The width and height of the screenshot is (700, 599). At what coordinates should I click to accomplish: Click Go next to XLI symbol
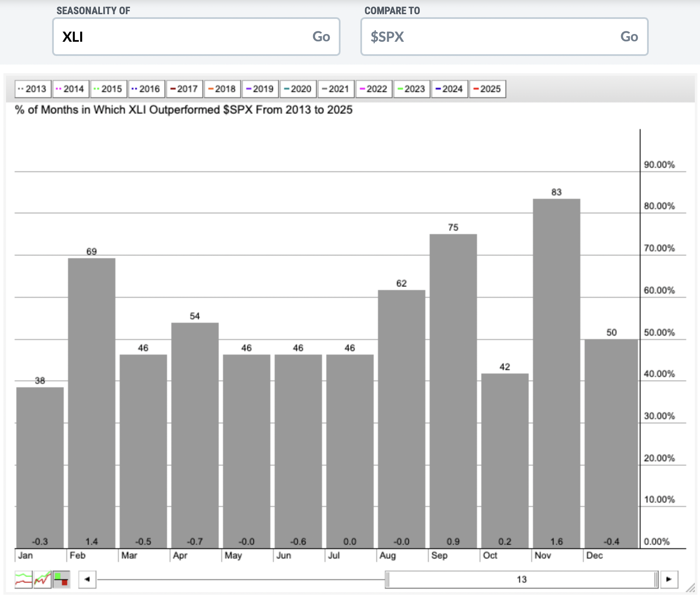(x=321, y=37)
